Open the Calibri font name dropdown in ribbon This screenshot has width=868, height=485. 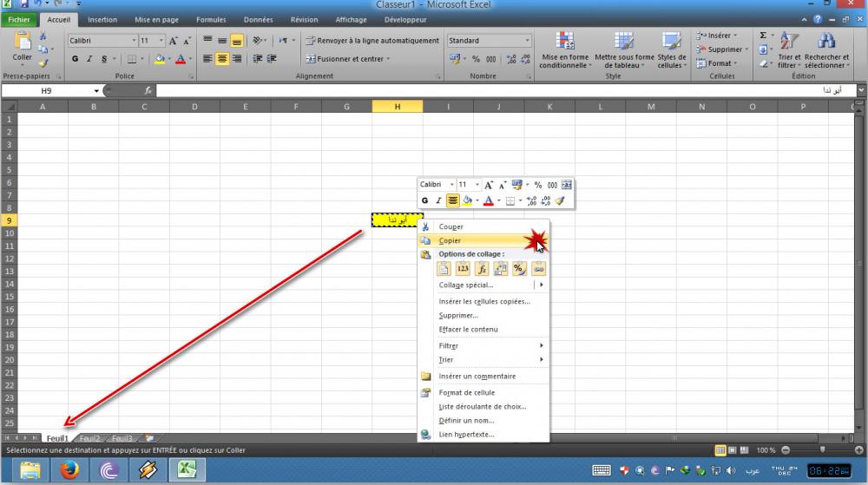pos(134,41)
